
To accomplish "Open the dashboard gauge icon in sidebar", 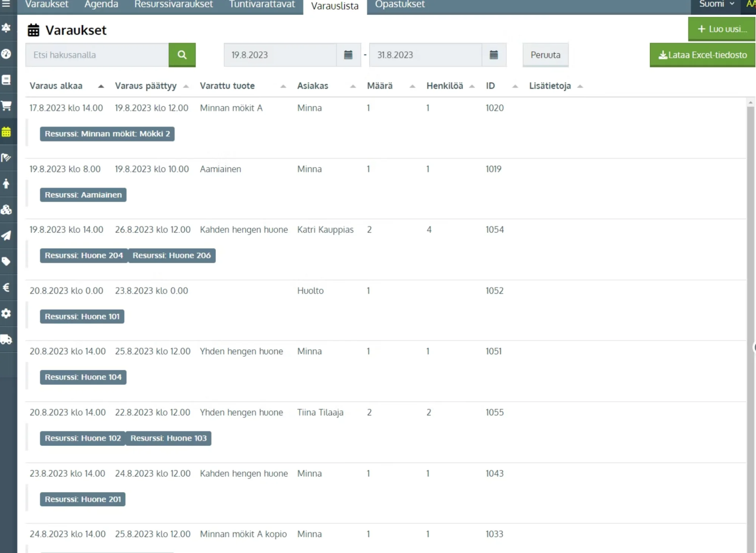I will pyautogui.click(x=6, y=54).
